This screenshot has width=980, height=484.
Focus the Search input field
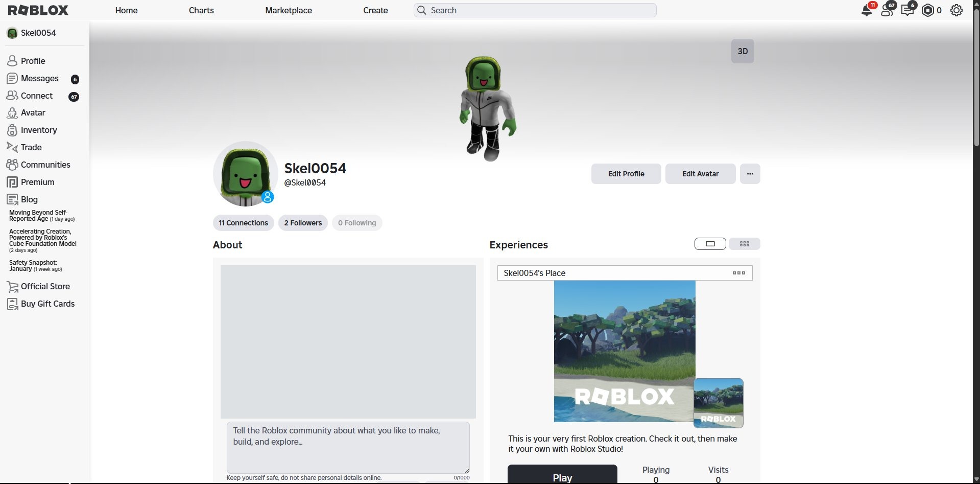(x=535, y=10)
